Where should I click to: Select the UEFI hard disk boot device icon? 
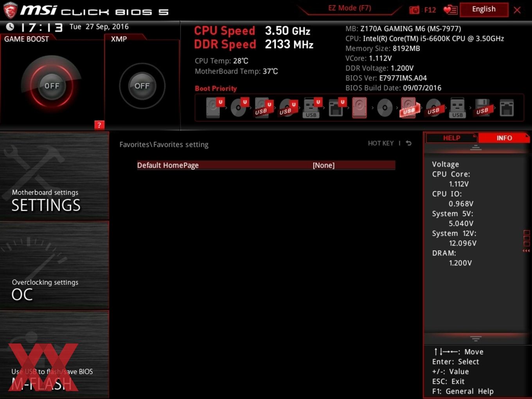pyautogui.click(x=214, y=108)
